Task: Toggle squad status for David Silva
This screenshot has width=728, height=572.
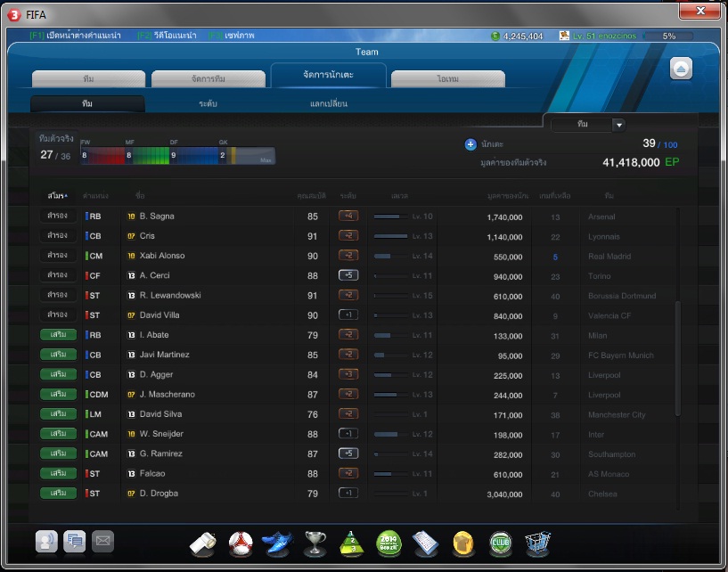Action: click(58, 413)
